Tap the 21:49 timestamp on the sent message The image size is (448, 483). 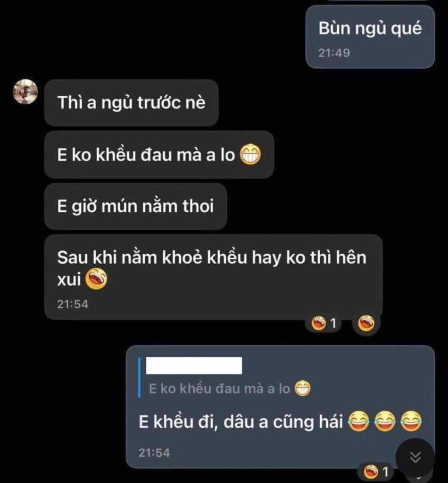(334, 53)
